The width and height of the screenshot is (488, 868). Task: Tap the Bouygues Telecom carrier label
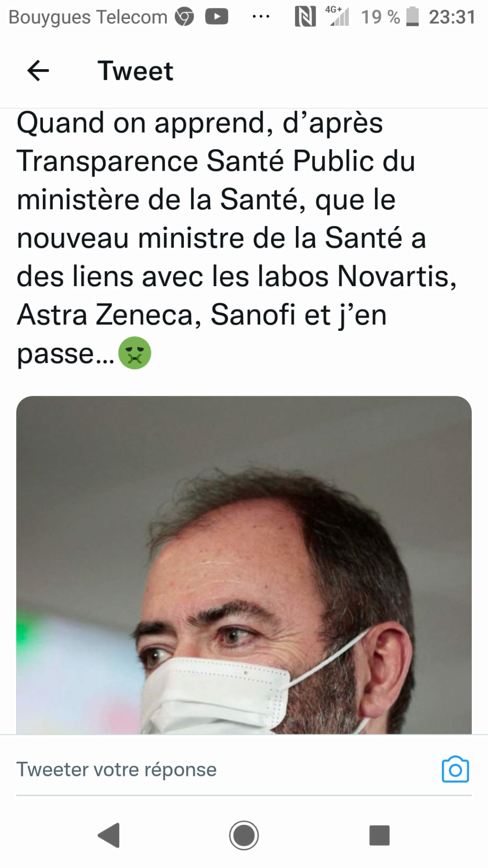[x=88, y=17]
